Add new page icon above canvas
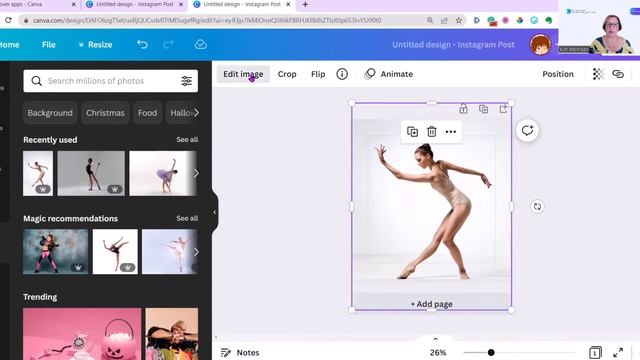The height and width of the screenshot is (360, 640). [503, 109]
